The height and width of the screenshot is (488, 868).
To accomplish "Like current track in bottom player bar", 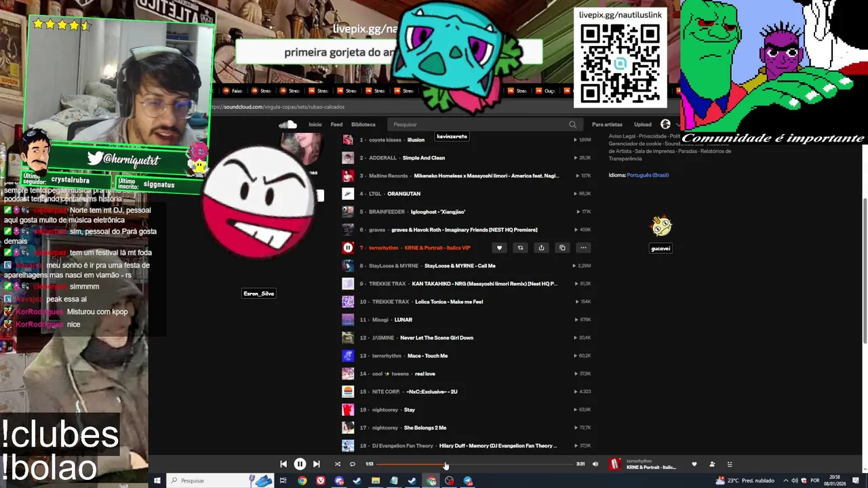I will pos(694,464).
